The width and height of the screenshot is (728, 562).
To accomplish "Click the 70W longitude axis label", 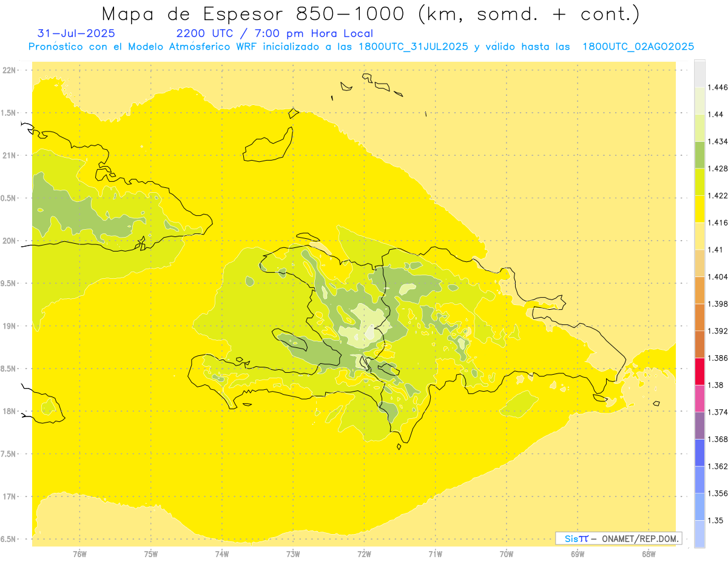I will 507,554.
